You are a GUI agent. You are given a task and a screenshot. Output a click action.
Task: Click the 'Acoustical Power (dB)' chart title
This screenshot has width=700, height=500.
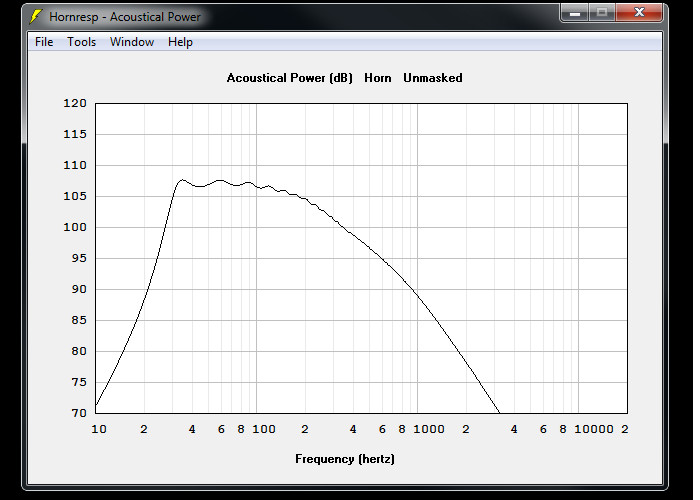290,78
